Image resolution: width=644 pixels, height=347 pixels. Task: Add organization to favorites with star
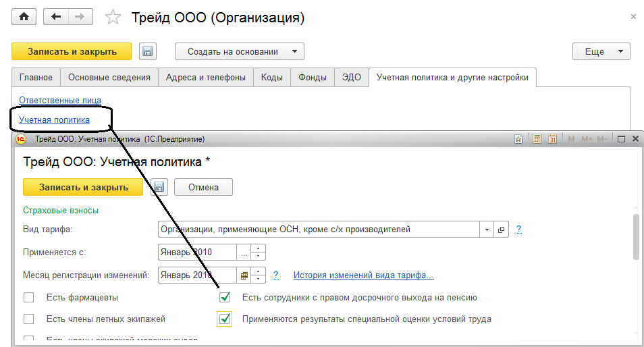(113, 18)
